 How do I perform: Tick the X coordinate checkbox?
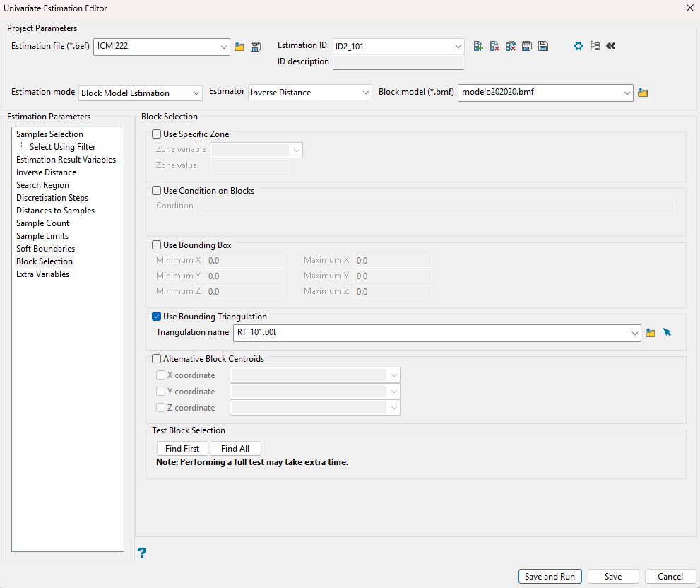pos(161,375)
